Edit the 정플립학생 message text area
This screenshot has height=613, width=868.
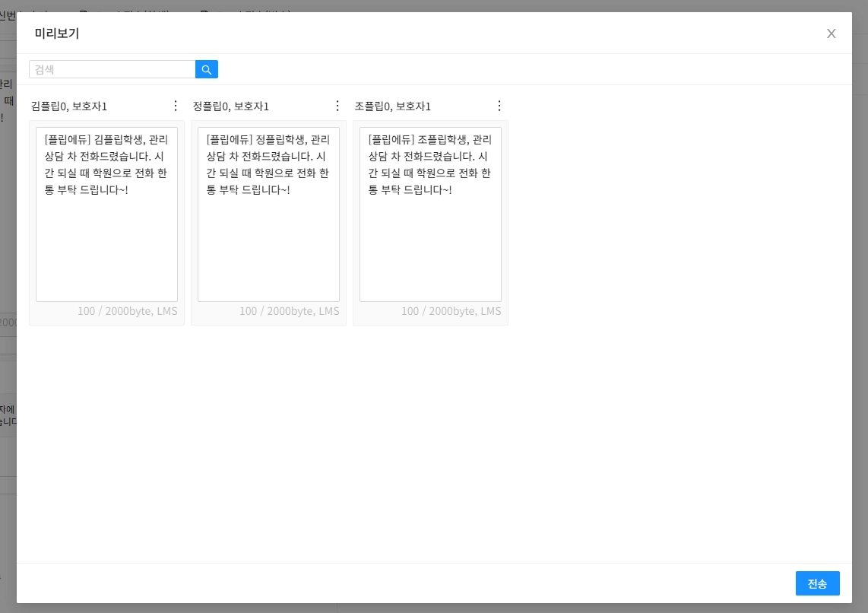(x=268, y=214)
